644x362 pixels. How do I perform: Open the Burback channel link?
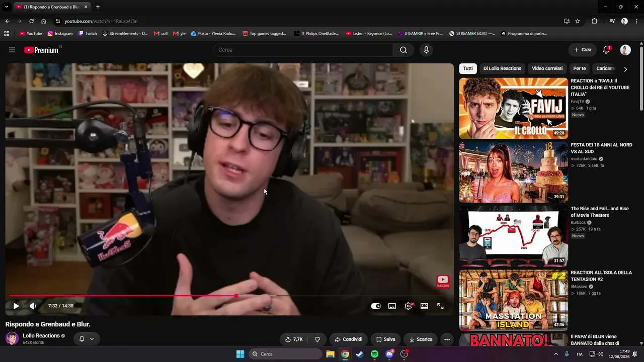coord(578,223)
